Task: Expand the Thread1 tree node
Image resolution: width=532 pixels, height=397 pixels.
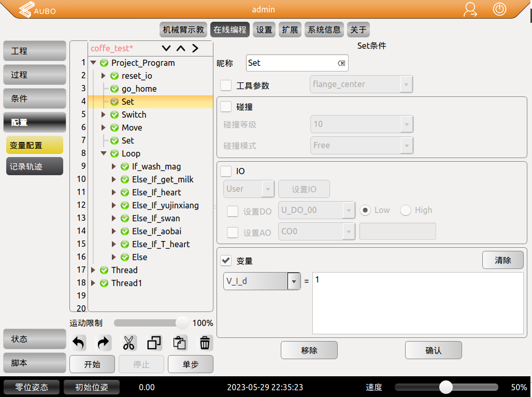Action: [93, 283]
